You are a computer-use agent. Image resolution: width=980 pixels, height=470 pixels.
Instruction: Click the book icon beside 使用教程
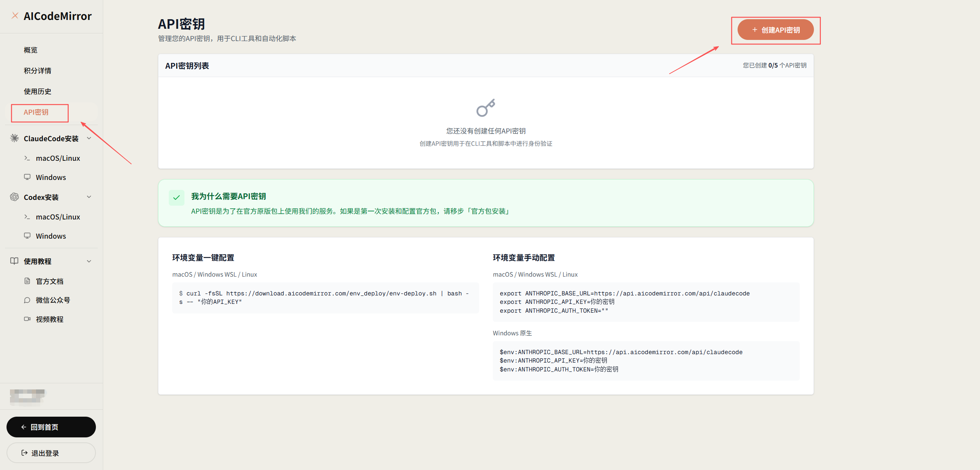point(15,261)
